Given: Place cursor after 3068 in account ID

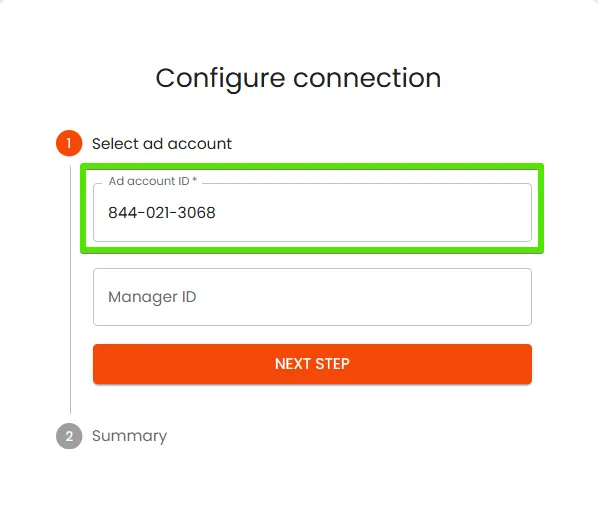Looking at the screenshot, I should pyautogui.click(x=216, y=212).
